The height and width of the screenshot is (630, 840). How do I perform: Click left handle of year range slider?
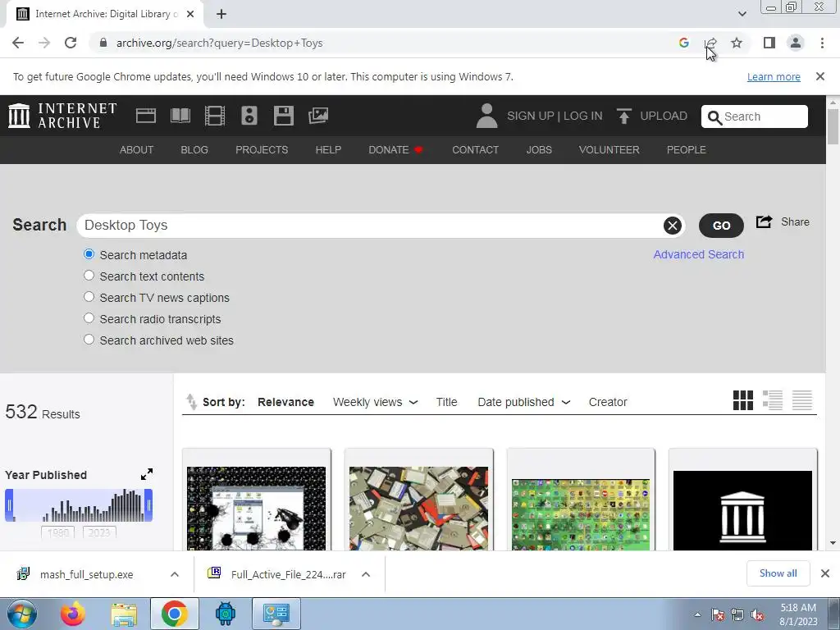point(9,504)
